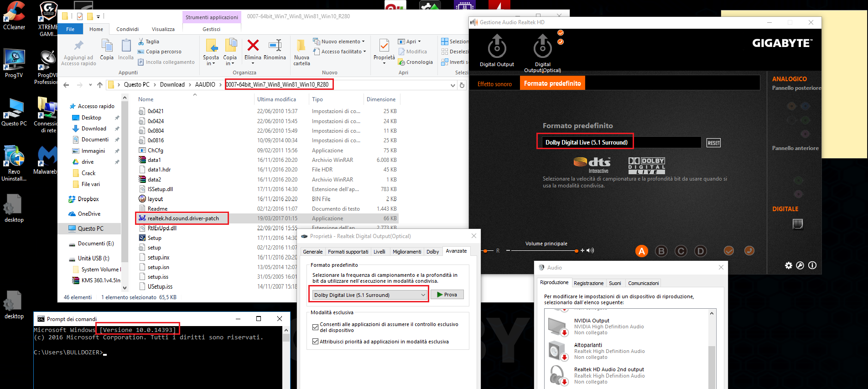Click Cronologia button in ribbon
This screenshot has width=868, height=389.
(x=416, y=62)
